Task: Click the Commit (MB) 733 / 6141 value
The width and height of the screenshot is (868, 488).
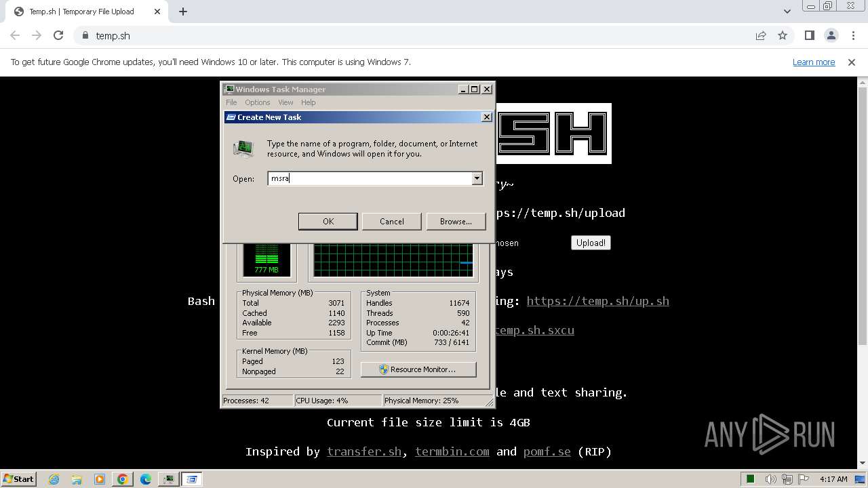Action: 451,342
